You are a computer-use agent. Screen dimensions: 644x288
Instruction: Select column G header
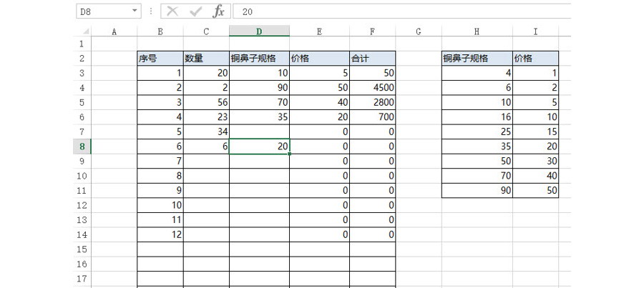click(x=419, y=31)
